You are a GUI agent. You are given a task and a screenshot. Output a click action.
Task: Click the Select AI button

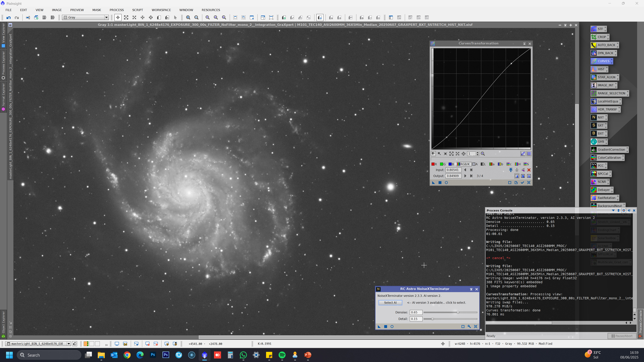pos(390,303)
